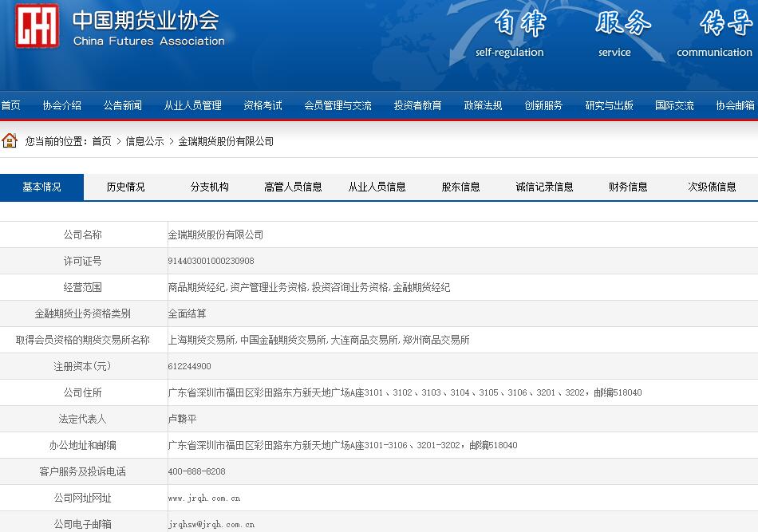
Task: Select the 基本情况 tab
Action: click(x=42, y=187)
